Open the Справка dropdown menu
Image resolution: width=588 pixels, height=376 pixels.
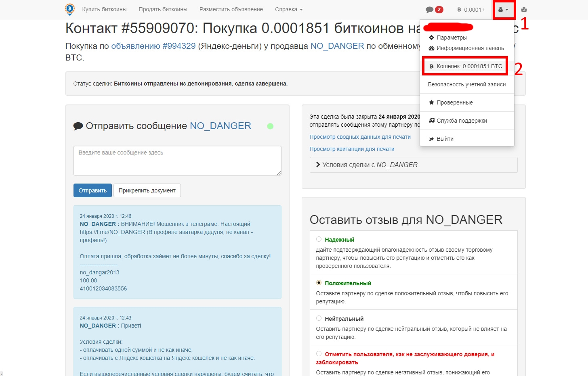pyautogui.click(x=288, y=9)
